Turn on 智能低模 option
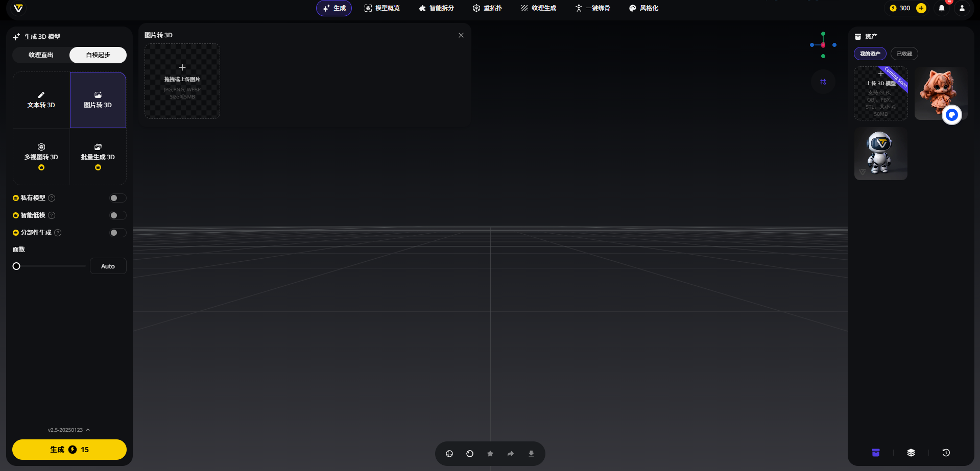The height and width of the screenshot is (471, 980). (x=117, y=215)
